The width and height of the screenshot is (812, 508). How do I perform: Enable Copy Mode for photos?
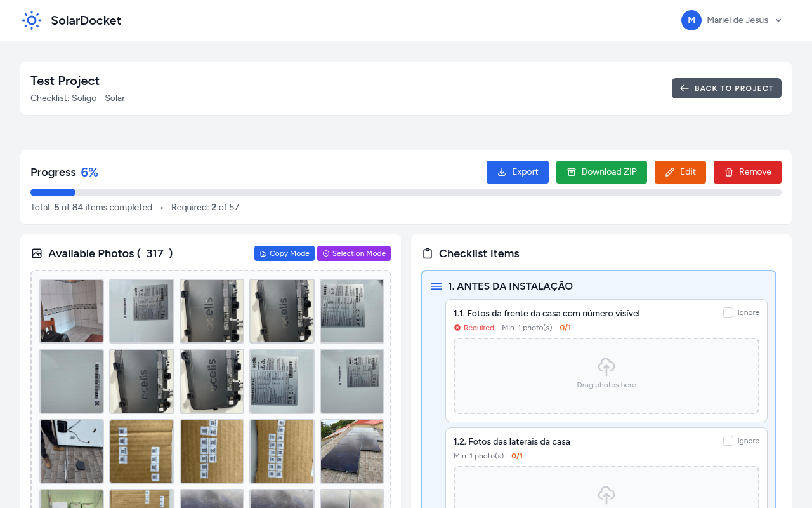coord(284,253)
